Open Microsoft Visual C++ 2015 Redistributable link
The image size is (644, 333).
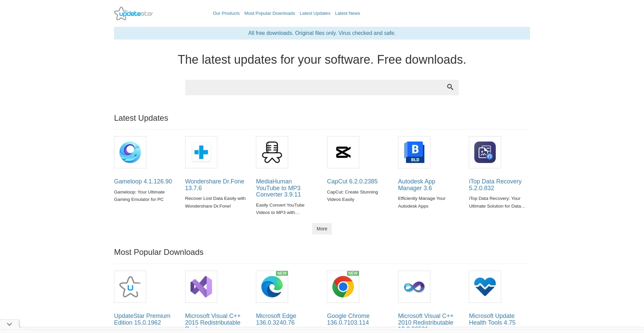click(x=213, y=320)
